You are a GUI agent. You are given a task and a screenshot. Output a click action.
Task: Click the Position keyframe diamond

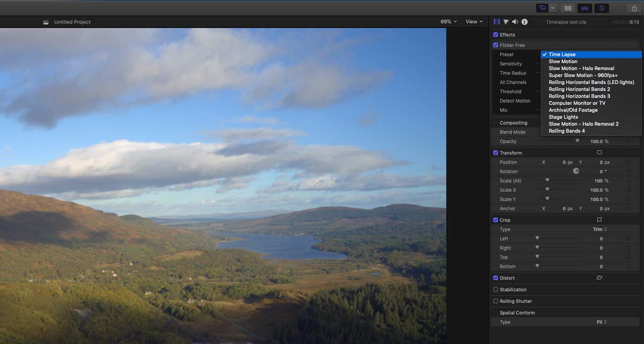coord(628,162)
